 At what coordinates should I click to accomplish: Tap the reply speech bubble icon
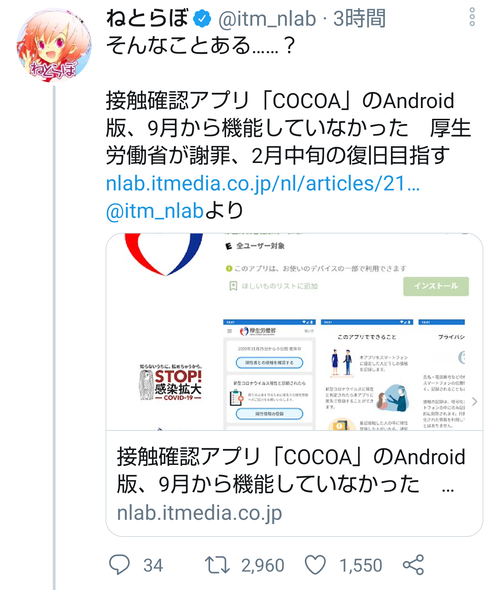[x=119, y=564]
